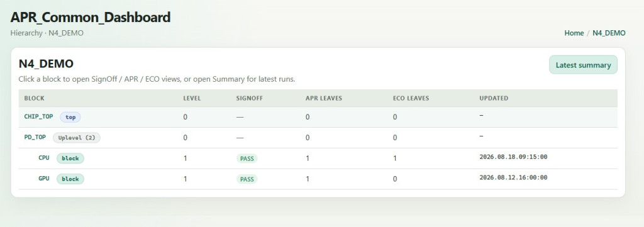Click the PASS signoff badge in CPU row
This screenshot has width=644, height=227.
[247, 158]
